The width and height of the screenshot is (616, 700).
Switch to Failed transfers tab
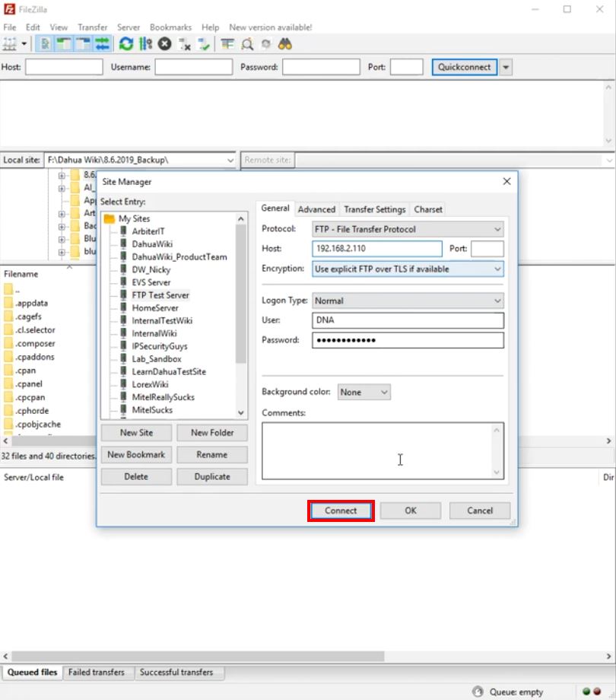(97, 673)
